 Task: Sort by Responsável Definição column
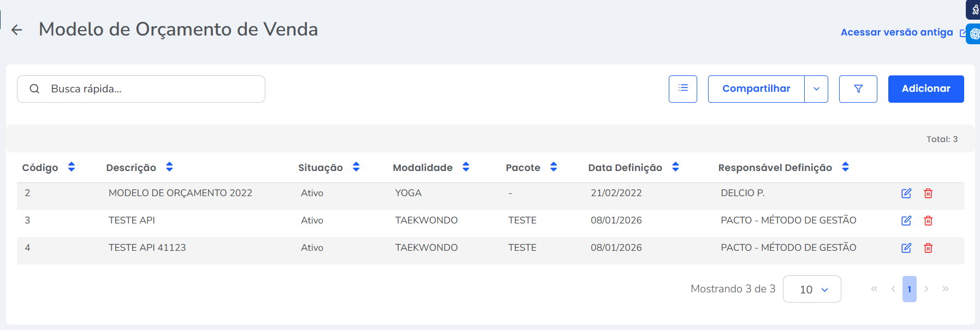(x=845, y=167)
